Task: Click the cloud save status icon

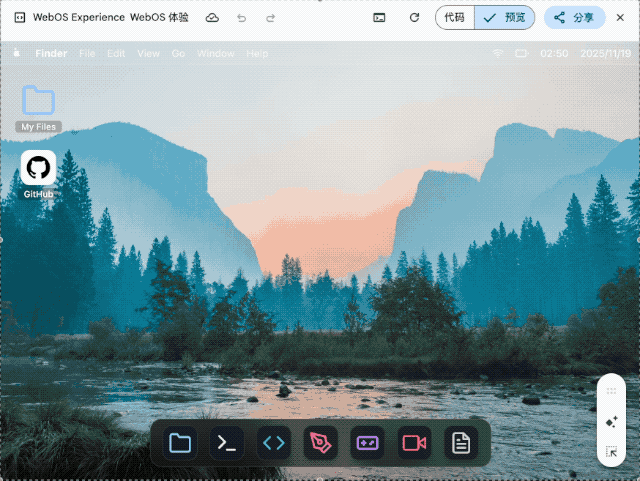Action: click(212, 18)
